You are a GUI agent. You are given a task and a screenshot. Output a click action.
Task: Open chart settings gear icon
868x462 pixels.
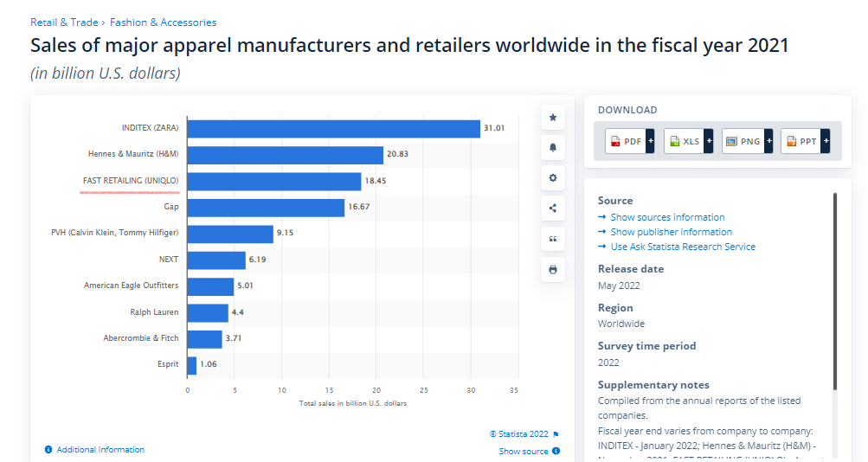tap(553, 177)
